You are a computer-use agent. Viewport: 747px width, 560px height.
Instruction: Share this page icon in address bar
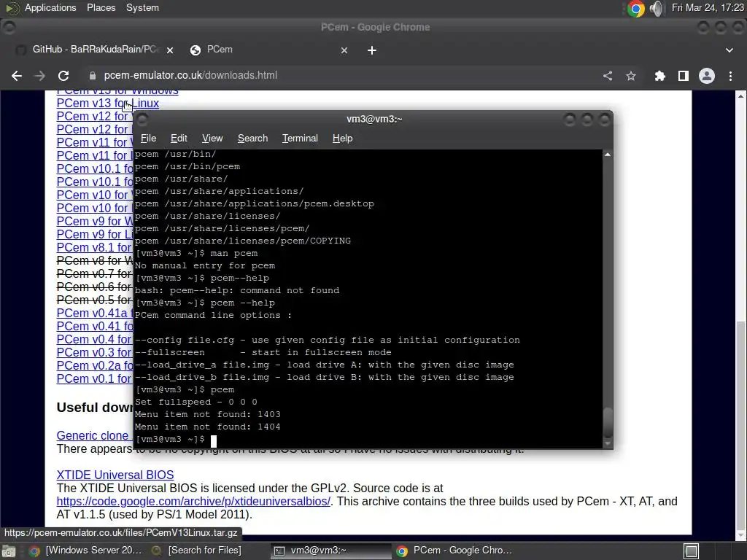coord(608,76)
